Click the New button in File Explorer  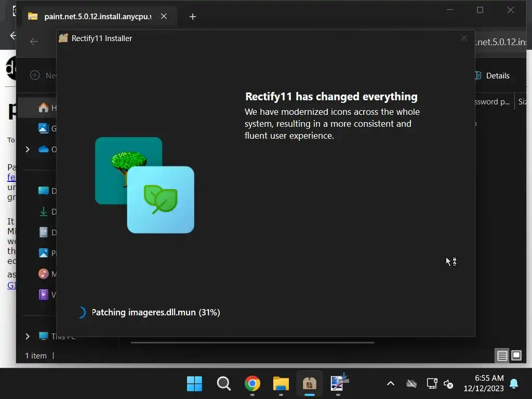pyautogui.click(x=43, y=75)
